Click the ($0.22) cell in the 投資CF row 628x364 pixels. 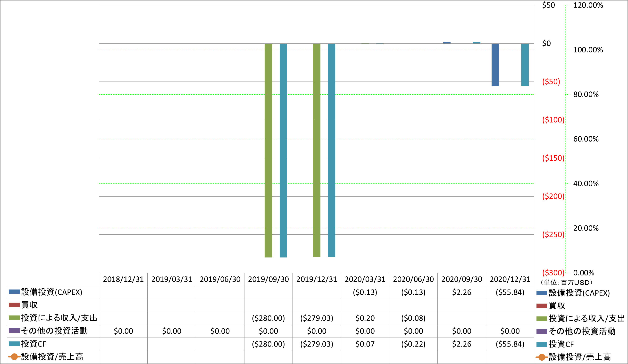click(x=413, y=344)
